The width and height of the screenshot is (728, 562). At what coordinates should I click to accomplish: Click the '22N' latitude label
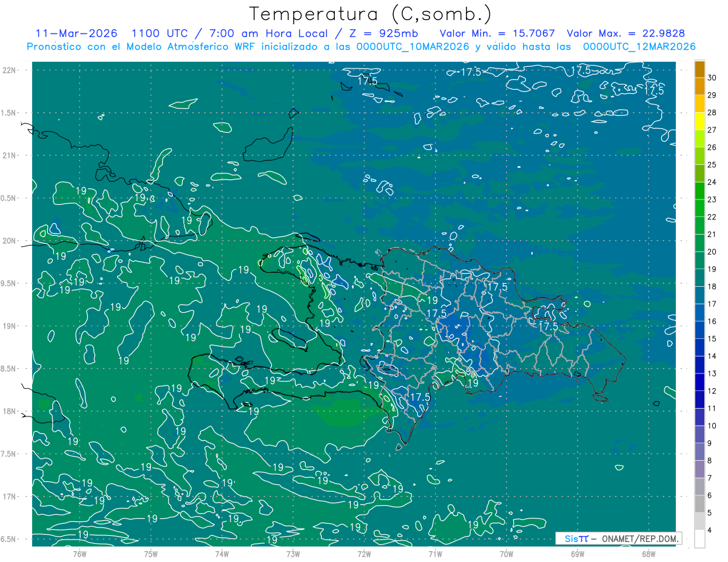[10, 70]
